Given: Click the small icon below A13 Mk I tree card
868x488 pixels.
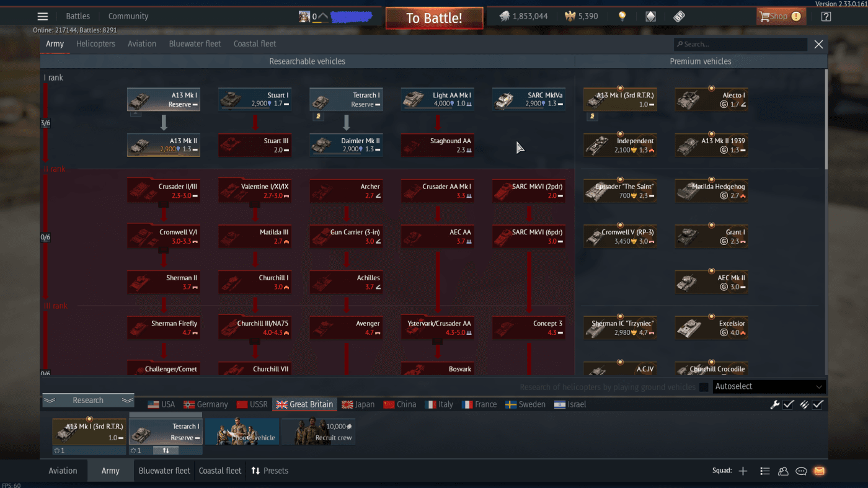Looking at the screenshot, I should coord(136,114).
